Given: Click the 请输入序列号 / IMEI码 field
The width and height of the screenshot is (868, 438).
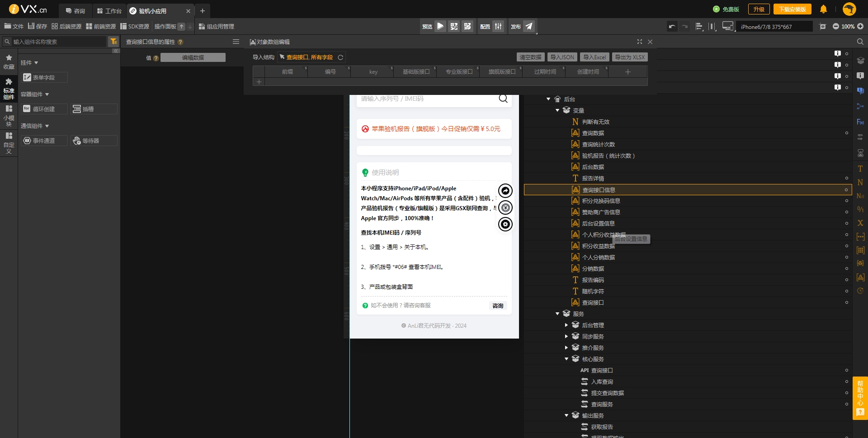Looking at the screenshot, I should [x=427, y=99].
